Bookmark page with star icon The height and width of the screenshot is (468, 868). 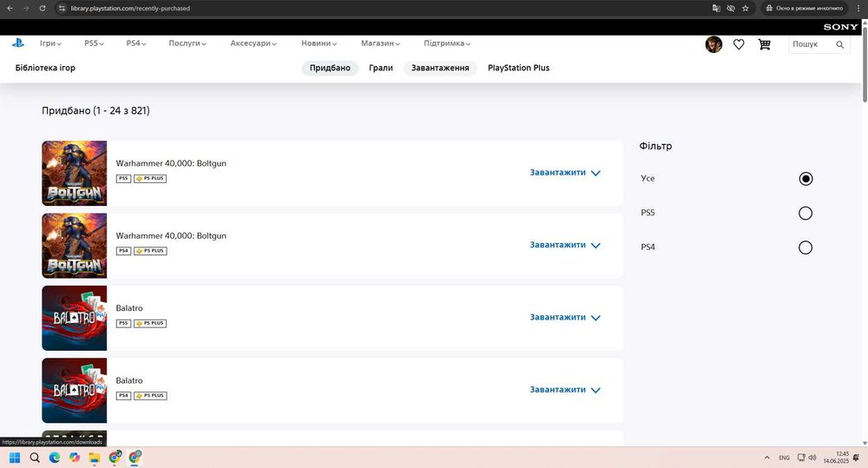pos(745,9)
